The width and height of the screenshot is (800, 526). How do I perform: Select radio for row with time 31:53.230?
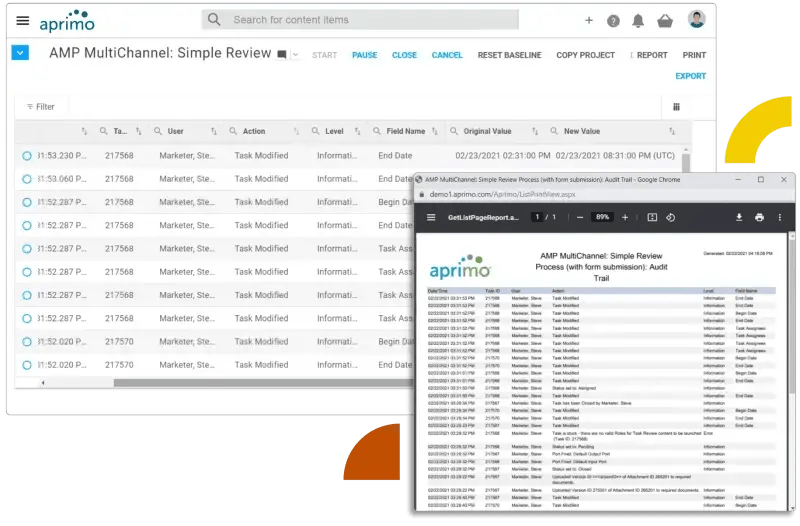click(x=27, y=156)
